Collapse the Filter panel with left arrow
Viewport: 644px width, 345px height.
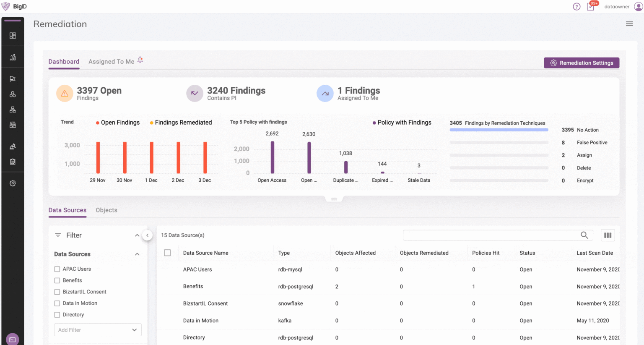[147, 235]
